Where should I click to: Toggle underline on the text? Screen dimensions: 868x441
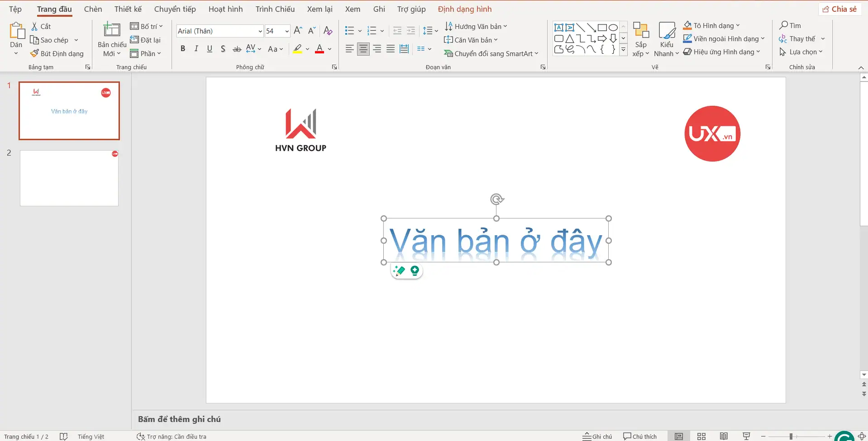point(209,48)
